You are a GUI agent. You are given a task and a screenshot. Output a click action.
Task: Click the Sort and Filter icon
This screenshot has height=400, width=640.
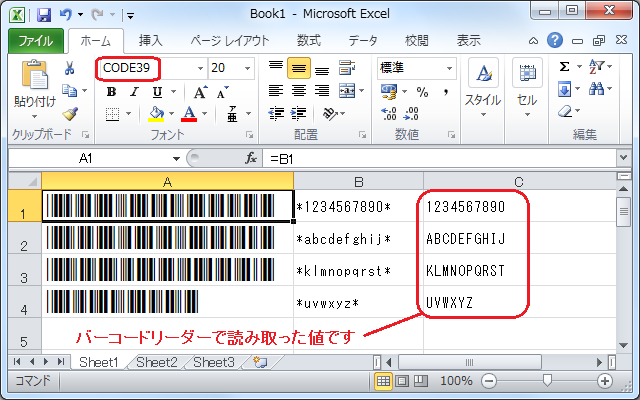[x=596, y=67]
